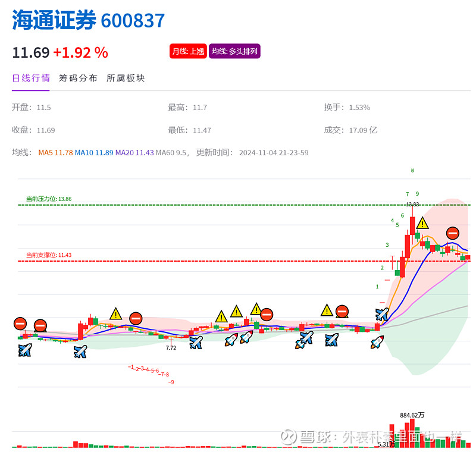Click the 收盘: 11.69 field
This screenshot has width=476, height=452.
coord(33,130)
